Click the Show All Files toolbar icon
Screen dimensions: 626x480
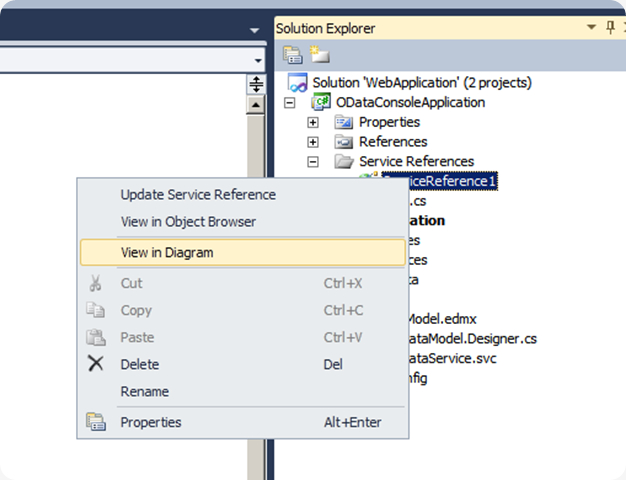[x=317, y=55]
